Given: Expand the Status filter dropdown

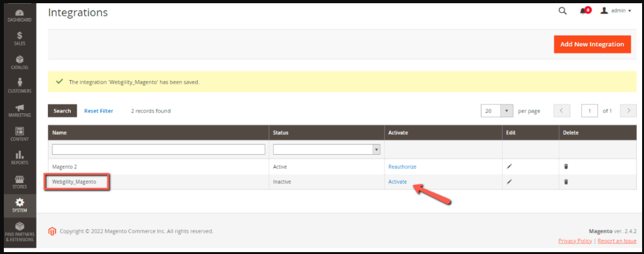Looking at the screenshot, I should coord(327,149).
